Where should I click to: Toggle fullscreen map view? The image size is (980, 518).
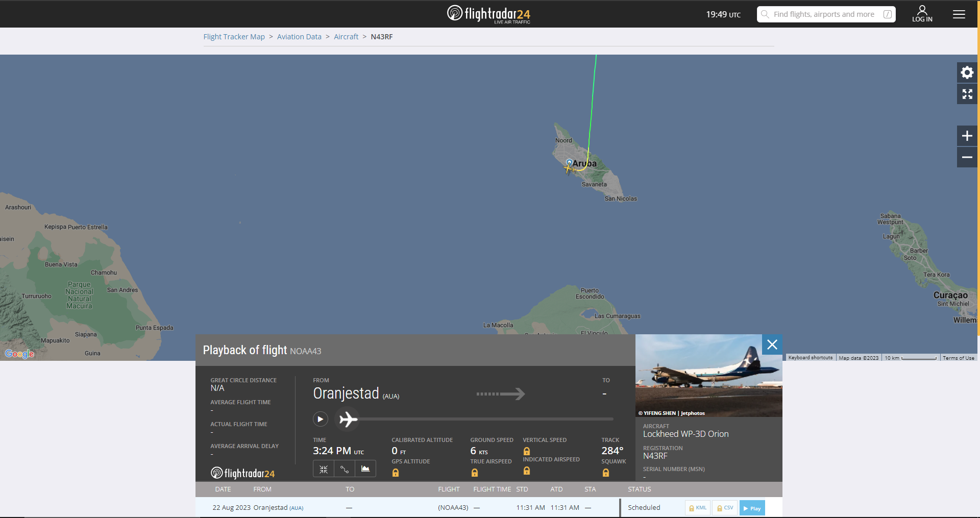tap(967, 94)
